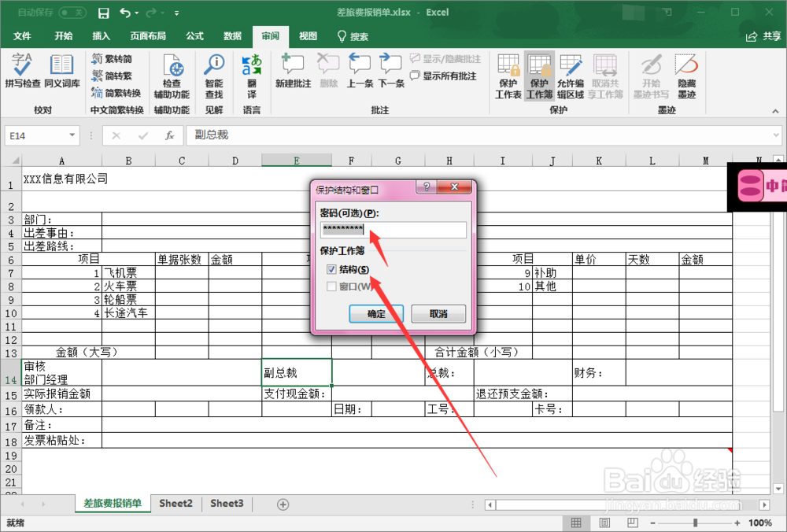The height and width of the screenshot is (532, 787).
Task: Switch to the Insert (插入) tab
Action: coord(101,36)
